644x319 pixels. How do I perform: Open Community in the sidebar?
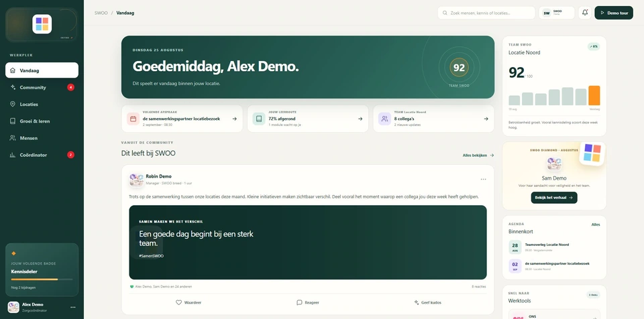[x=42, y=87]
